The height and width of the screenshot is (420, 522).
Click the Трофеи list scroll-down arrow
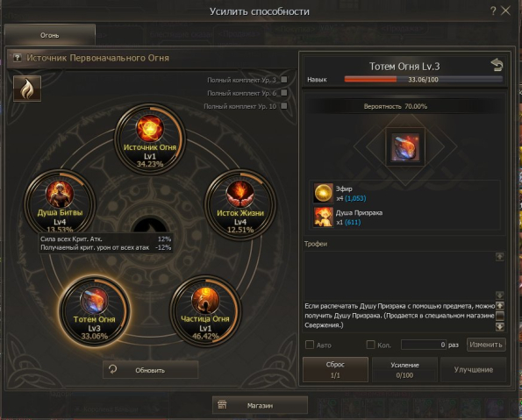tap(500, 295)
